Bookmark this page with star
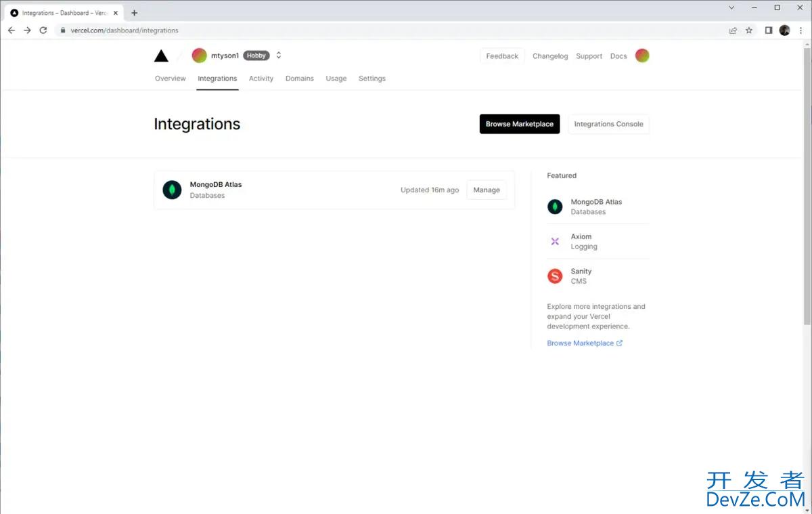The height and width of the screenshot is (514, 812). (x=749, y=30)
